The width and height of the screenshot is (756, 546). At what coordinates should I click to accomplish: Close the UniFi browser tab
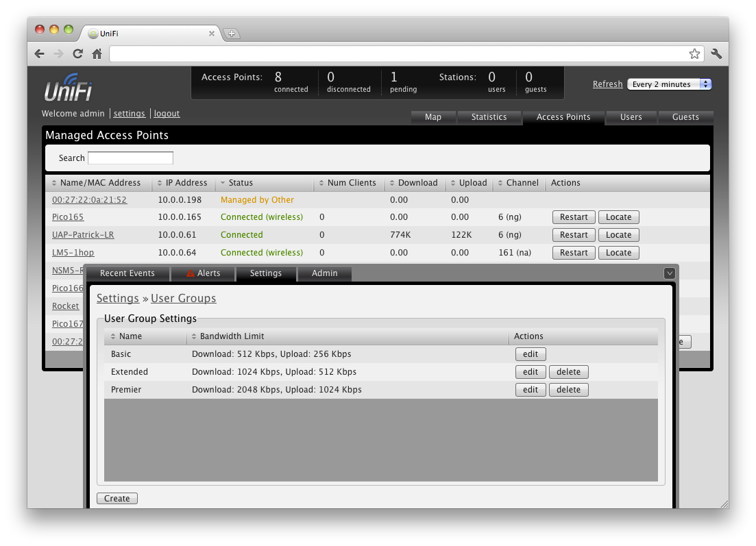211,34
